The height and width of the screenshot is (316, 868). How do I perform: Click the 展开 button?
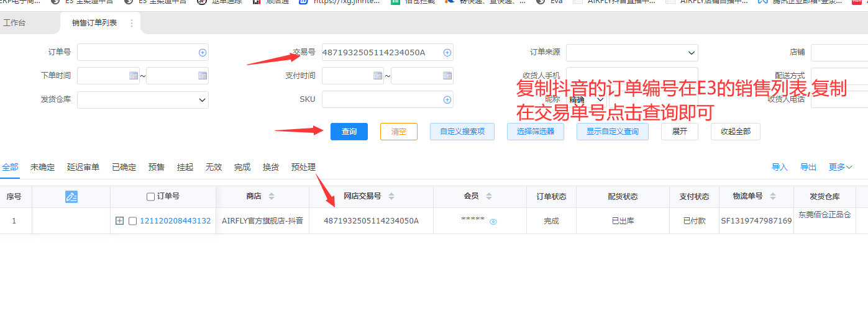(x=680, y=132)
